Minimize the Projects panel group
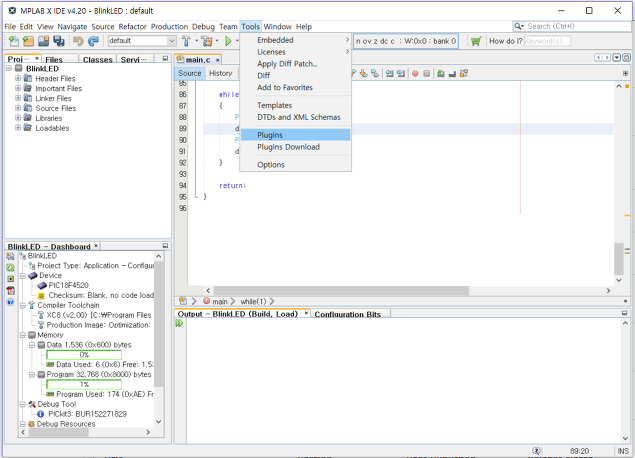The image size is (635, 458). pos(165,58)
